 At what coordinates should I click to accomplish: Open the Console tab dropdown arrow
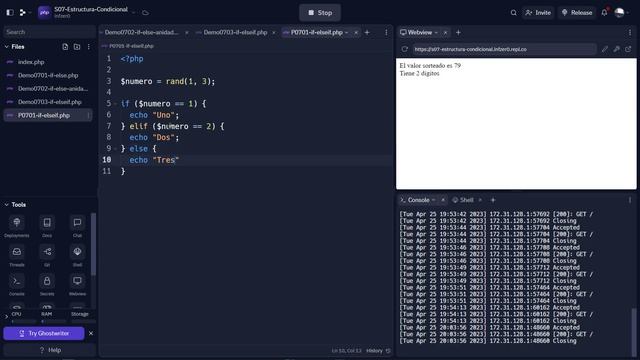point(433,200)
